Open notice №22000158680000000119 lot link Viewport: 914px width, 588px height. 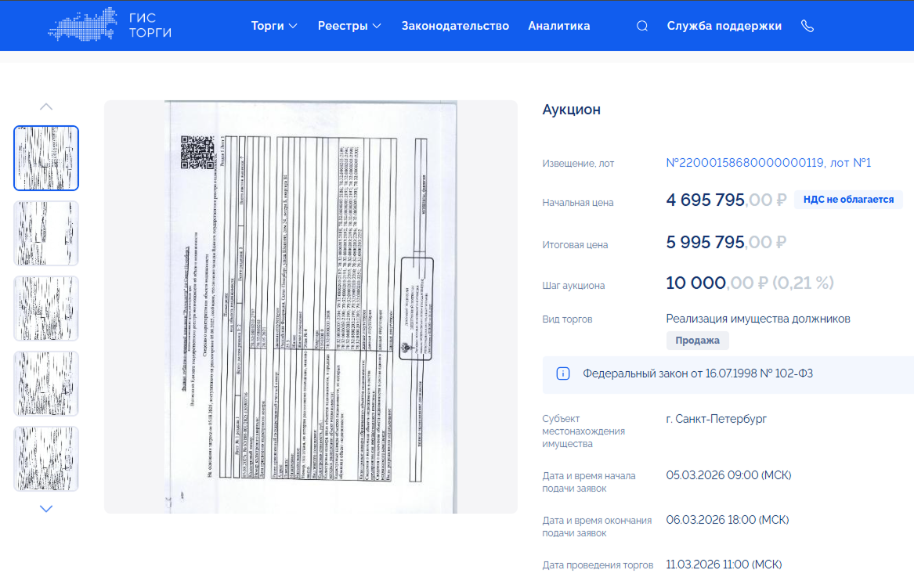click(768, 163)
